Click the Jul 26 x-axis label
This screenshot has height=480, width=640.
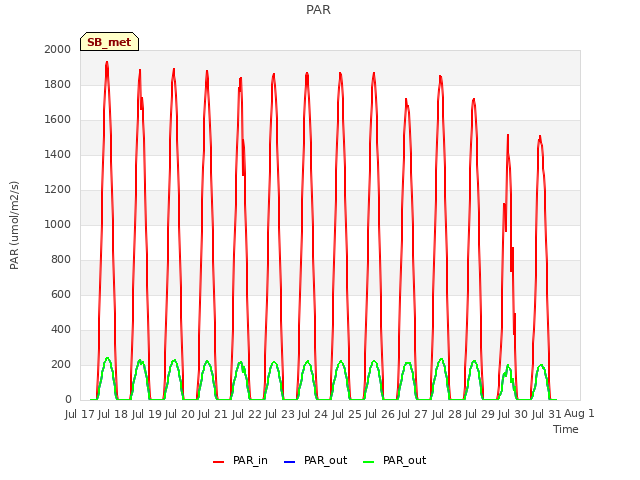(380, 414)
